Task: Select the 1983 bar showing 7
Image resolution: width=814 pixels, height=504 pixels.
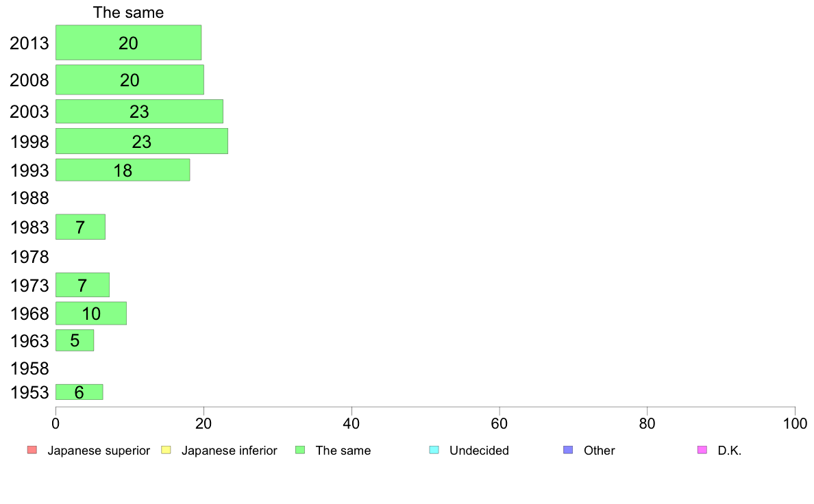Action: pos(80,227)
